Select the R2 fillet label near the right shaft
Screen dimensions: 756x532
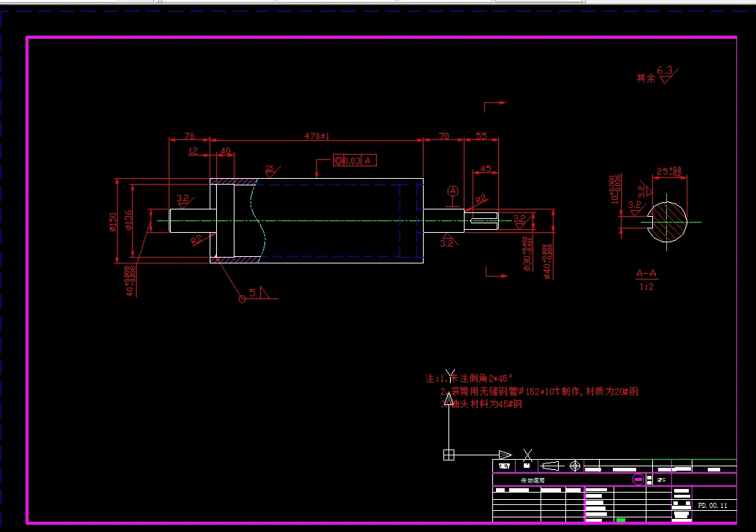pyautogui.click(x=481, y=199)
